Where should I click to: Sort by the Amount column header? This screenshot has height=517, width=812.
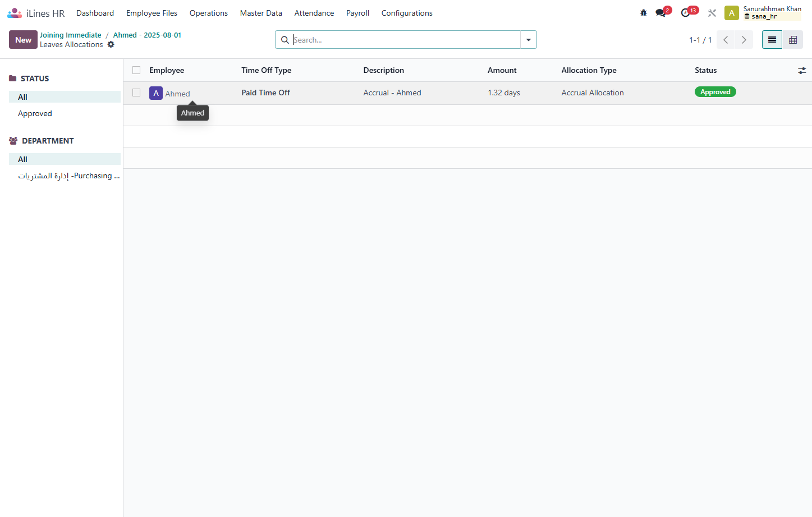click(502, 70)
